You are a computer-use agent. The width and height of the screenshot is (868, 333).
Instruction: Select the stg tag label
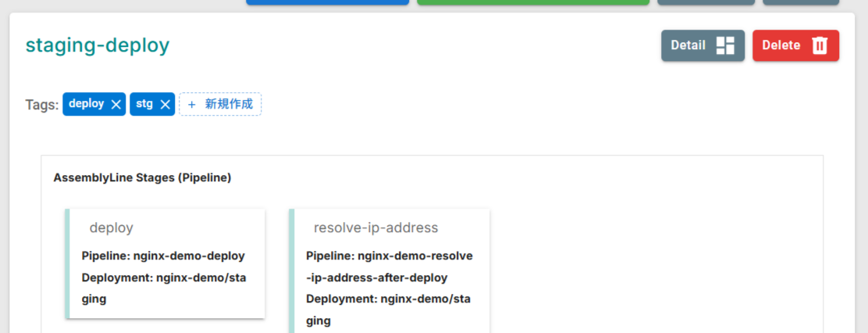(144, 104)
